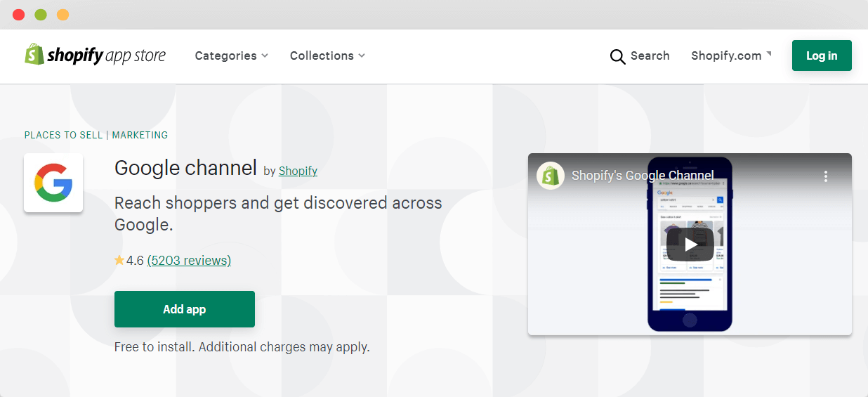Open the MARKETING category link
868x397 pixels.
coord(140,135)
